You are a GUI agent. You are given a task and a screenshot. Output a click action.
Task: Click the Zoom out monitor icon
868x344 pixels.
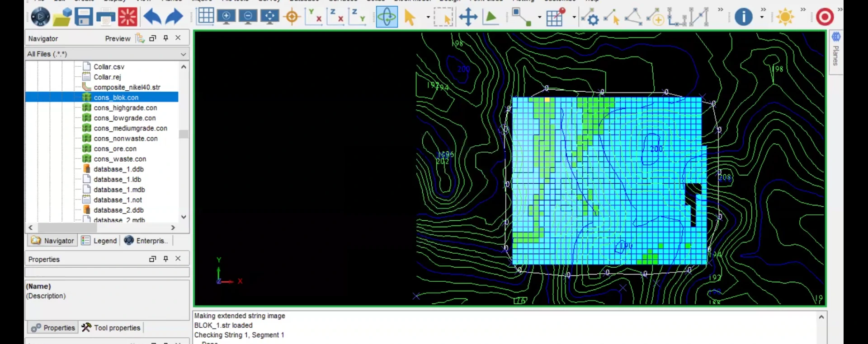(248, 17)
